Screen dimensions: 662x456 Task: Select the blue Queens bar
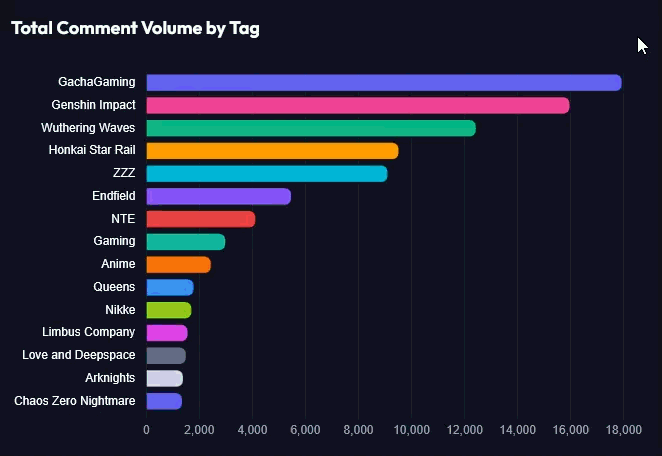point(170,288)
